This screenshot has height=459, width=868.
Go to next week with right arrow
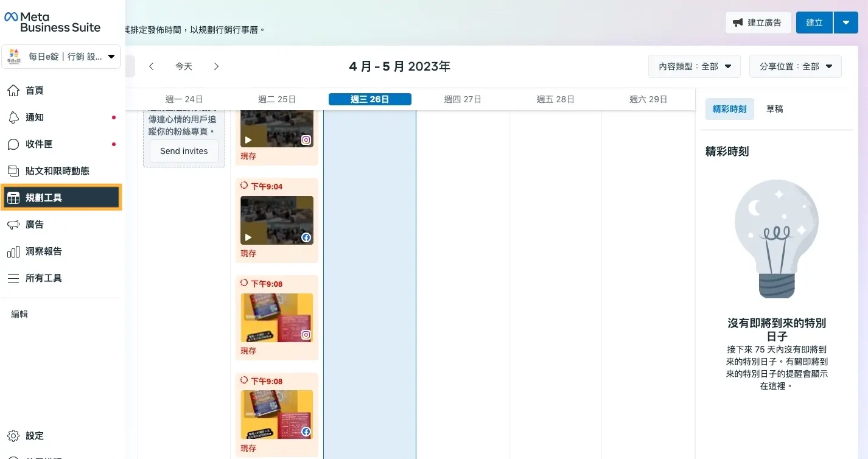216,66
